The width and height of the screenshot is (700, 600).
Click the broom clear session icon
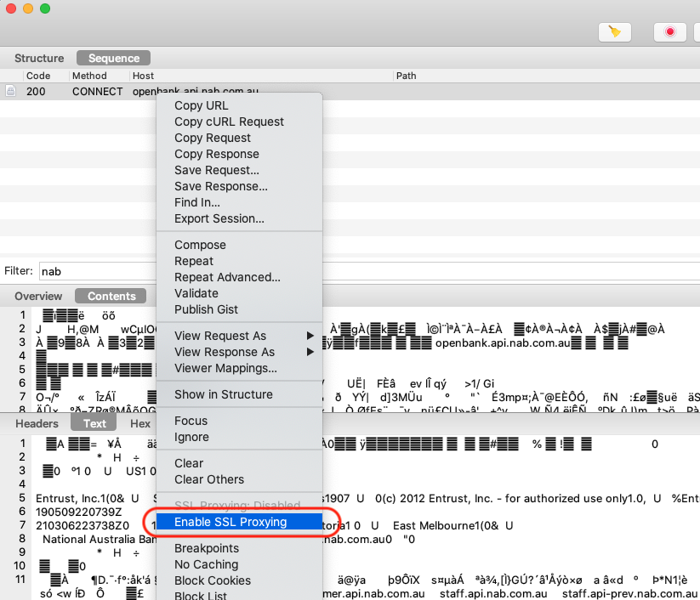click(615, 31)
